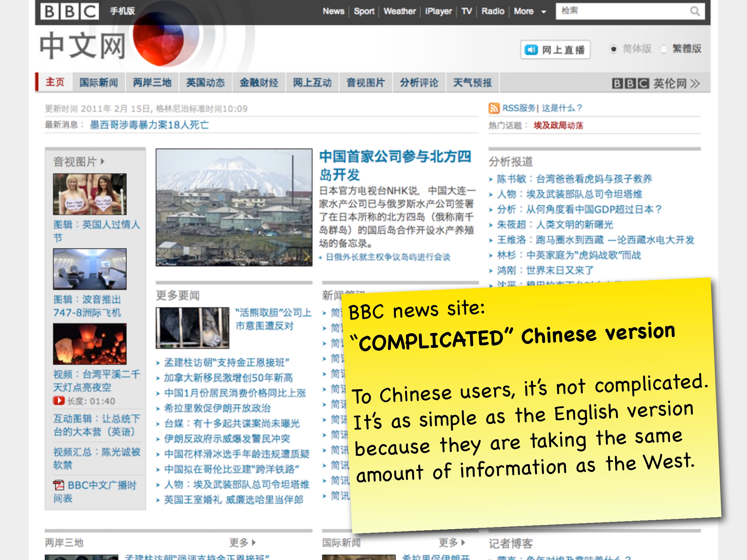Open the 音视图片 tab
Viewport: 747px width, 560px height.
[365, 83]
